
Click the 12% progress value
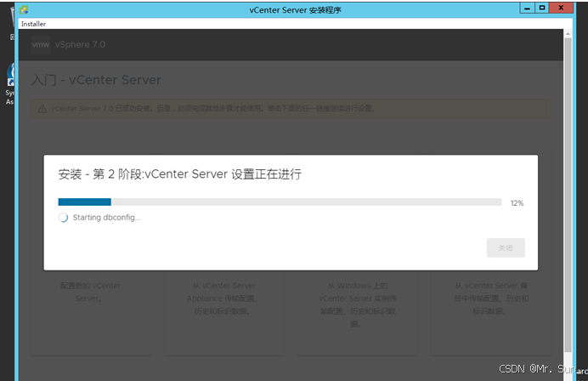point(517,203)
